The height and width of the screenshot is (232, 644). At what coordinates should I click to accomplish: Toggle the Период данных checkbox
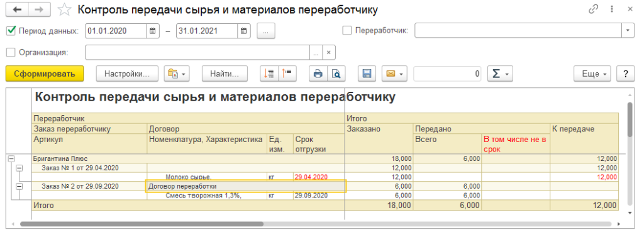pyautogui.click(x=11, y=30)
